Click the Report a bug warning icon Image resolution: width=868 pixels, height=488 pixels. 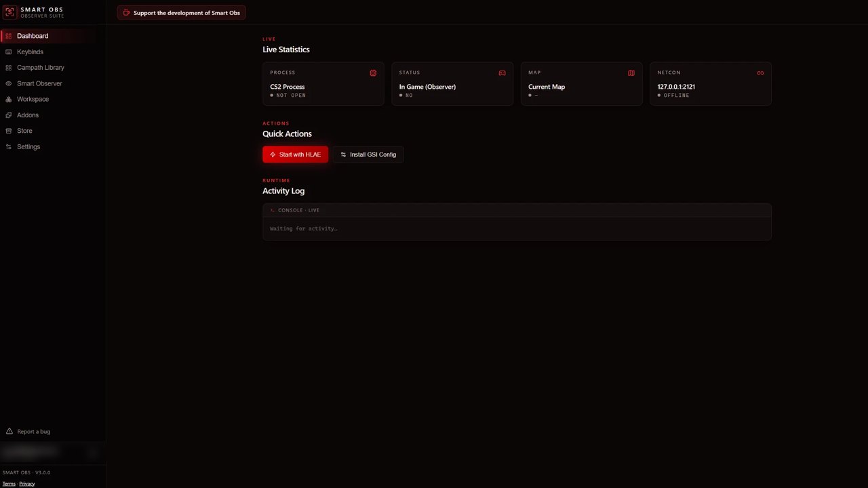[9, 431]
